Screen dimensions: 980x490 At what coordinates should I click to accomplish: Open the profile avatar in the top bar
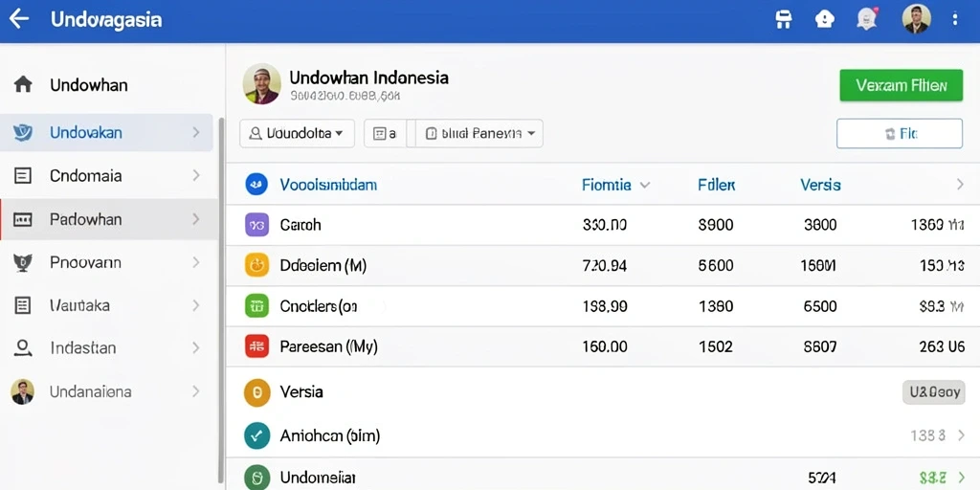(x=916, y=19)
